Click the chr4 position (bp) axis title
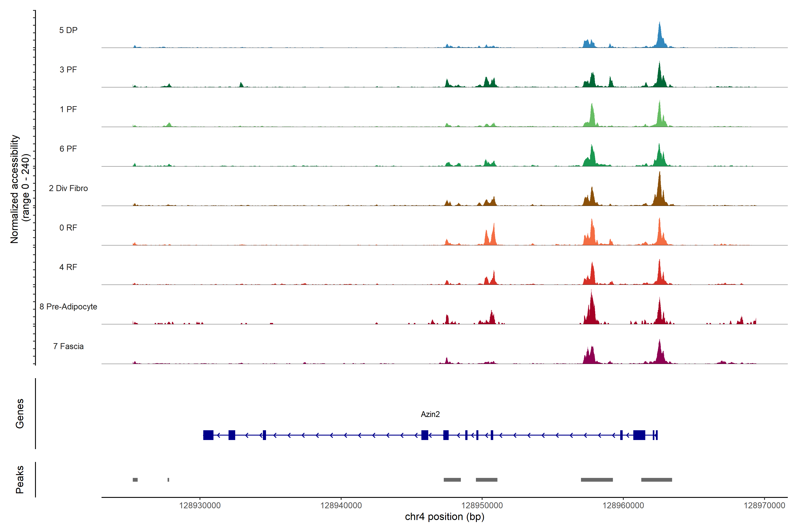This screenshot has width=798, height=532. pyautogui.click(x=444, y=517)
